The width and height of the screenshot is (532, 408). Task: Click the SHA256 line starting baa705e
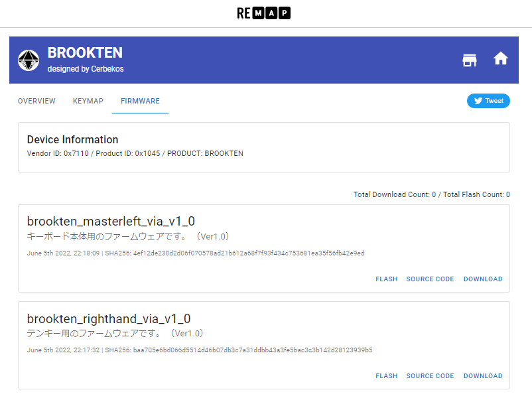click(200, 350)
